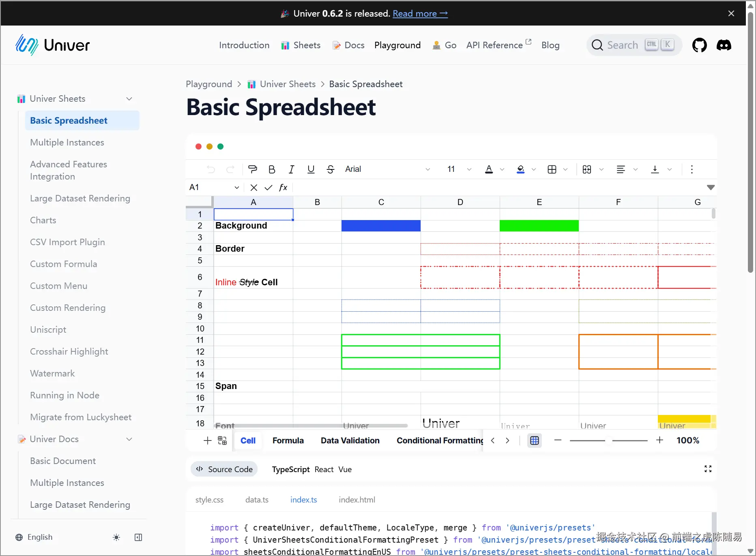
Task: Open the English language selector
Action: point(34,537)
